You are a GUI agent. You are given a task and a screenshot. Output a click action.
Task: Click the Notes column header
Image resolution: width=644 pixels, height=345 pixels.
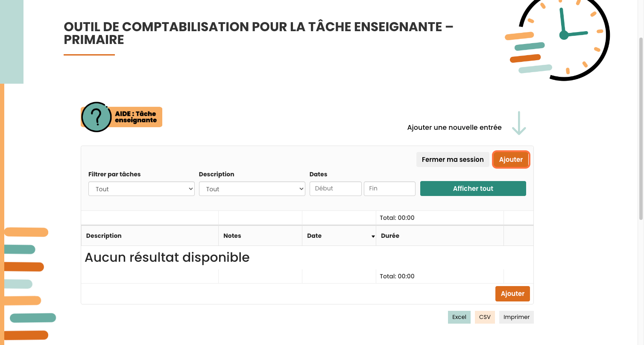point(232,236)
